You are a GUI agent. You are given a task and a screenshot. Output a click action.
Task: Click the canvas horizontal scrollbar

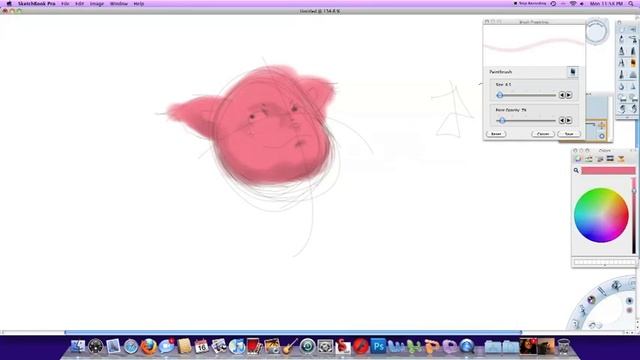point(293,332)
